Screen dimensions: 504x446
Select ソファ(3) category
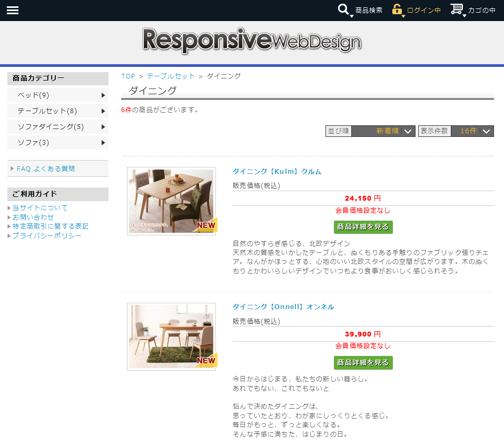point(58,142)
